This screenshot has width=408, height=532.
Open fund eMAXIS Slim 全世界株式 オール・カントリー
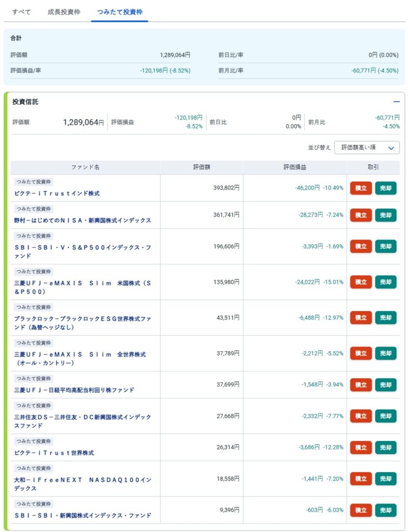[80, 358]
